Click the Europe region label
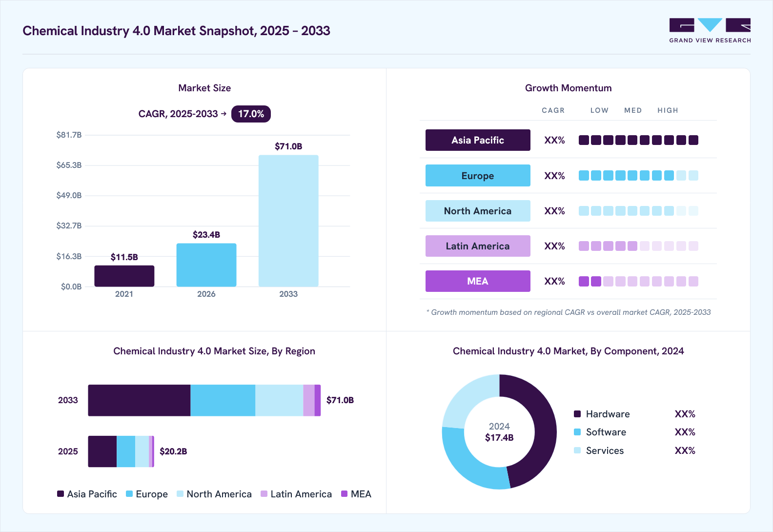This screenshot has height=532, width=773. point(478,175)
